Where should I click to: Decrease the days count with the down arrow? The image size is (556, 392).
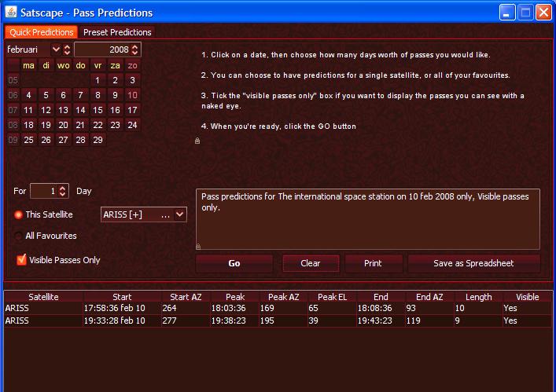[x=64, y=194]
